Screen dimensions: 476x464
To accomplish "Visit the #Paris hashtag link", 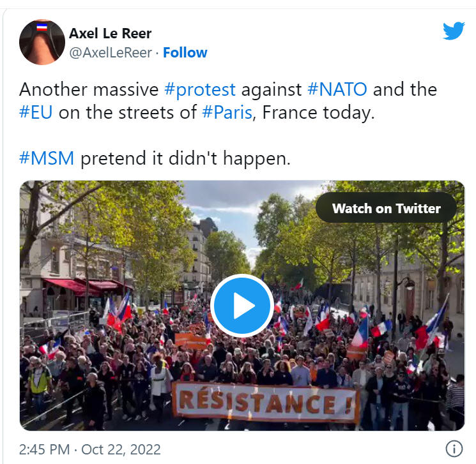I will [227, 112].
